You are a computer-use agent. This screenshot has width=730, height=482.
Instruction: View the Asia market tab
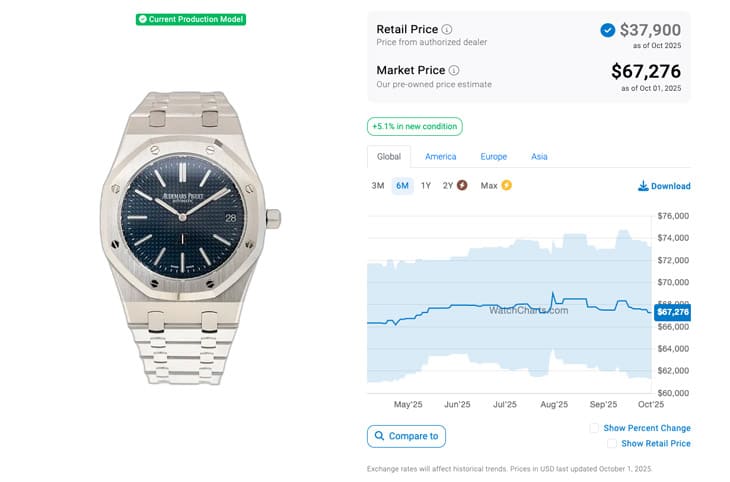539,157
